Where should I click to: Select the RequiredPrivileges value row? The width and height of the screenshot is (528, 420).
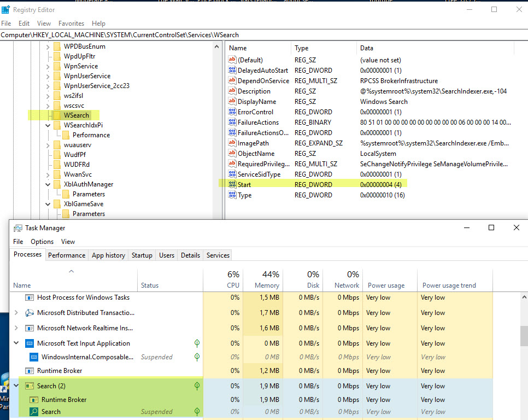[x=369, y=164]
